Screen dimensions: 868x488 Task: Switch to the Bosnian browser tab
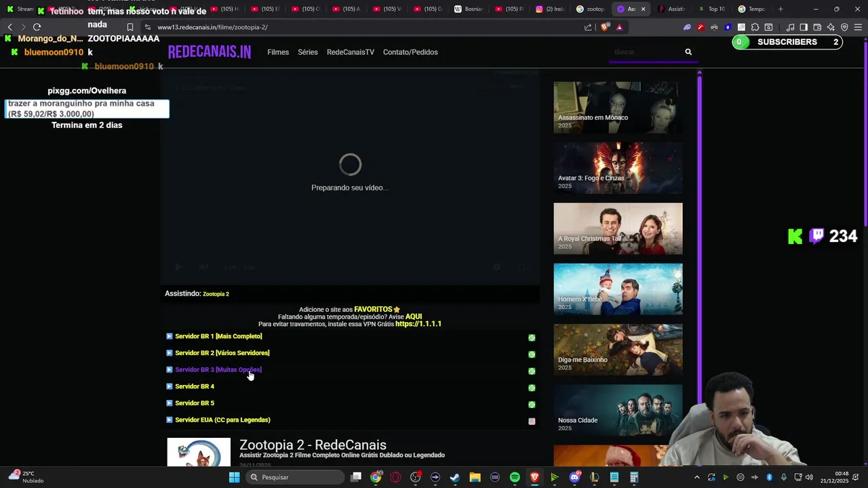point(469,9)
